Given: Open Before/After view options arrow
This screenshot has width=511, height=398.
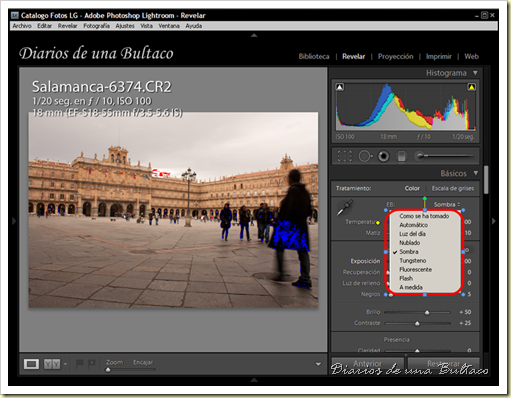Looking at the screenshot, I should click(65, 364).
